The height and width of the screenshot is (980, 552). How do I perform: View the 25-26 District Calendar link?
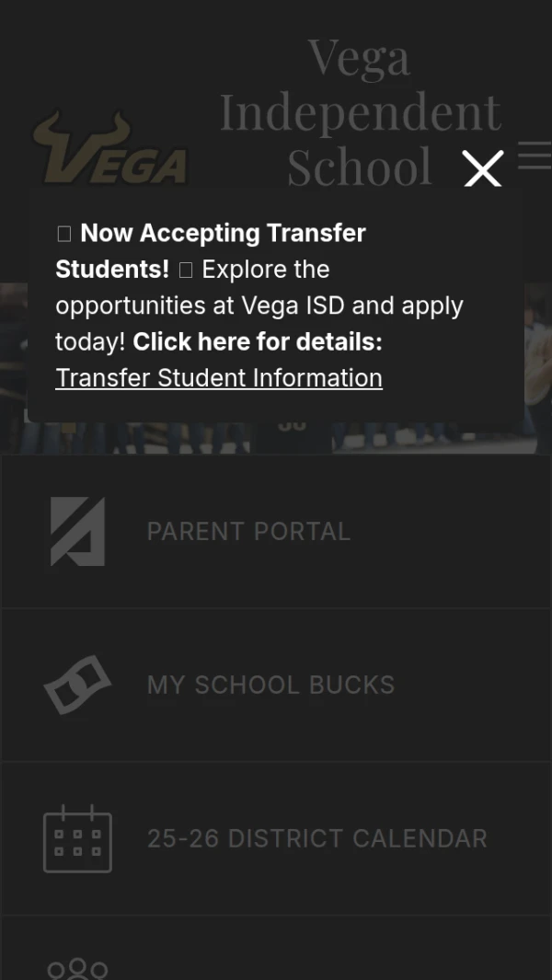pyautogui.click(x=316, y=838)
